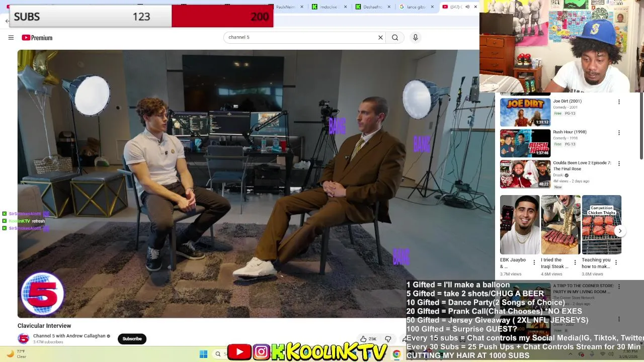Click the '4.6M views' short count

[x=551, y=274]
